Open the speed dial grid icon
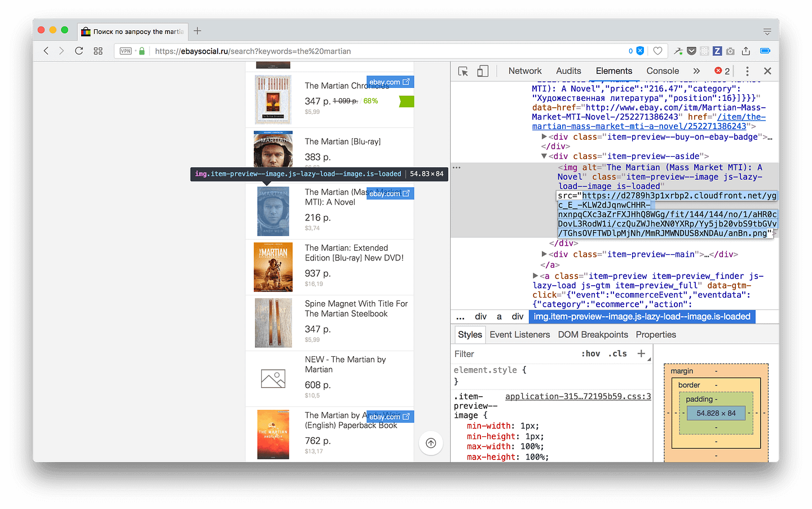Image resolution: width=812 pixels, height=509 pixels. tap(98, 51)
